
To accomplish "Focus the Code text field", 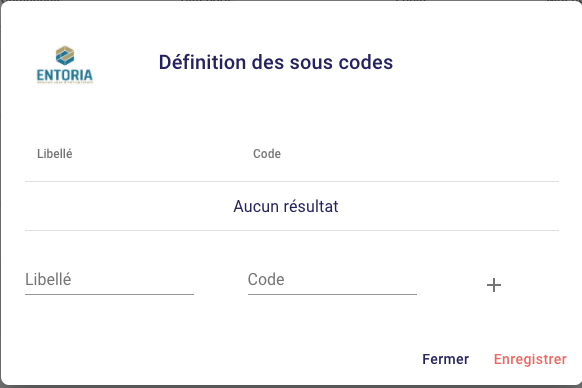I will [x=332, y=280].
